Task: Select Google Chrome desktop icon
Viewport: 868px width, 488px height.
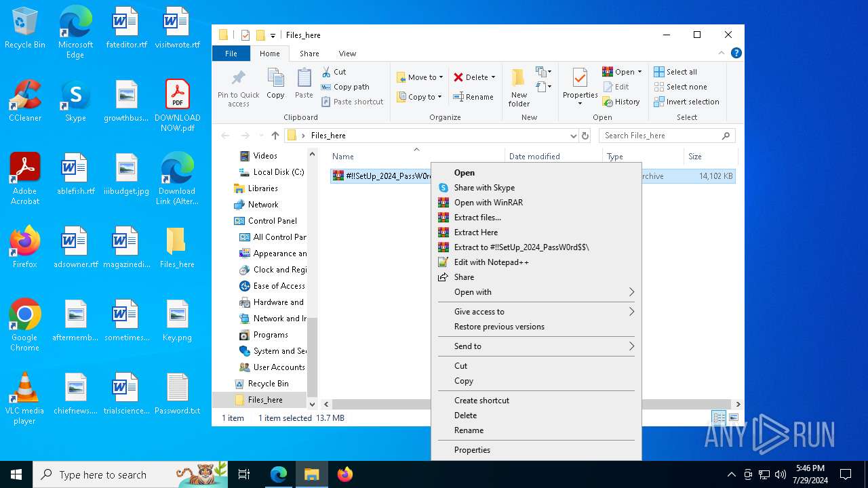Action: coord(25,325)
